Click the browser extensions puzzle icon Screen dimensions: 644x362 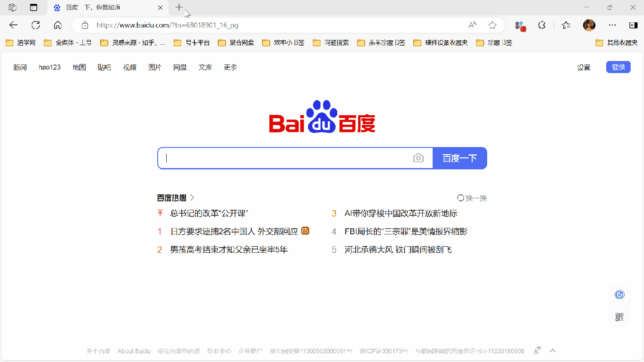(541, 25)
